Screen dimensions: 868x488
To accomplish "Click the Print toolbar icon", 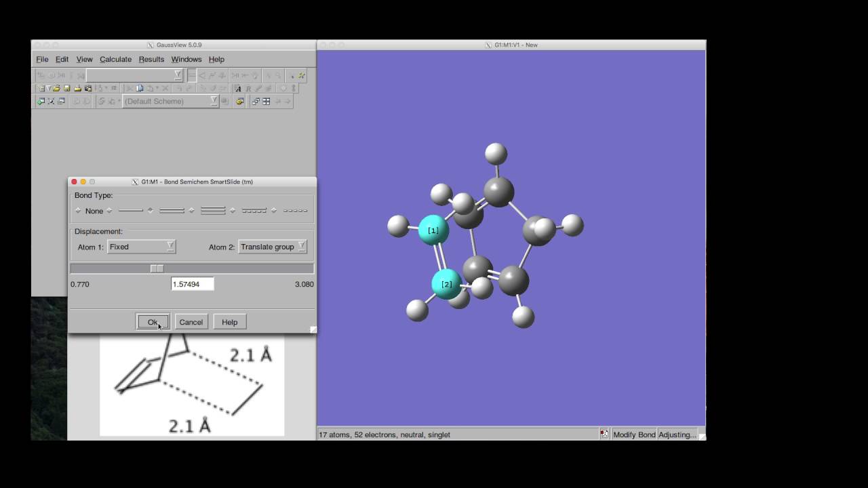I will [x=77, y=88].
